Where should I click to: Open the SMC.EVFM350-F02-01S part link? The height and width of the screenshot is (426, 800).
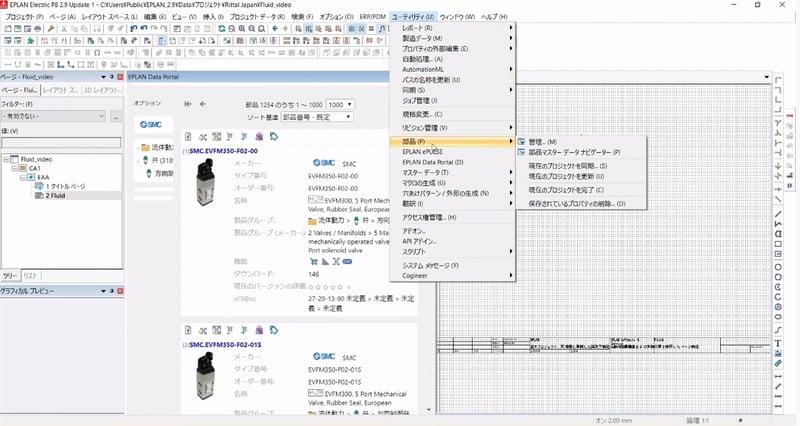(225, 345)
